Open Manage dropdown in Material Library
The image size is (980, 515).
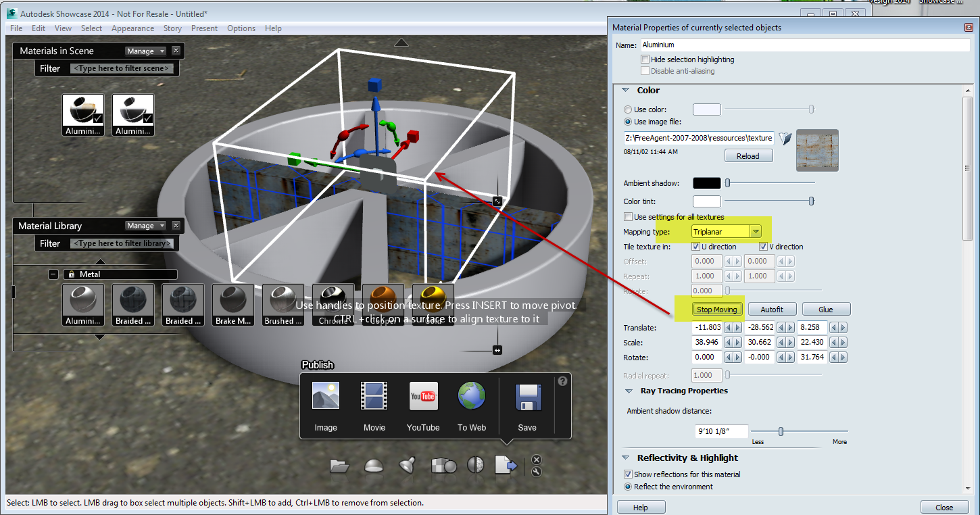(x=145, y=226)
